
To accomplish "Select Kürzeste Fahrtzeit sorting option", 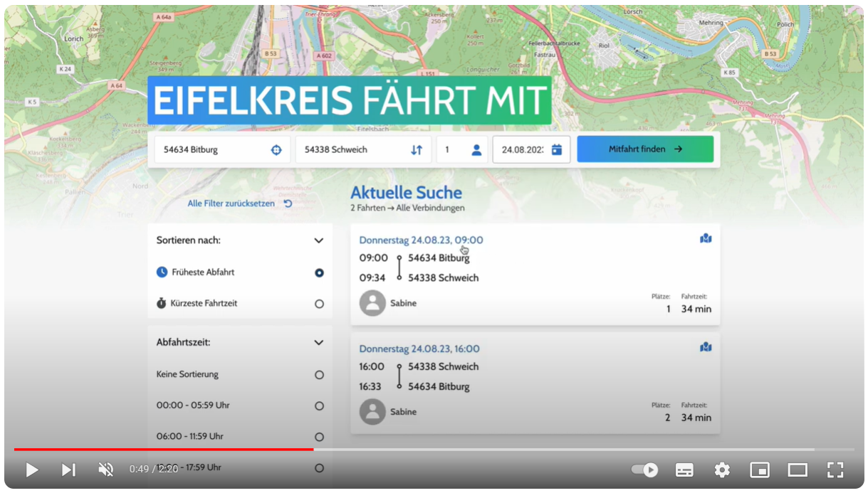I will pyautogui.click(x=319, y=304).
